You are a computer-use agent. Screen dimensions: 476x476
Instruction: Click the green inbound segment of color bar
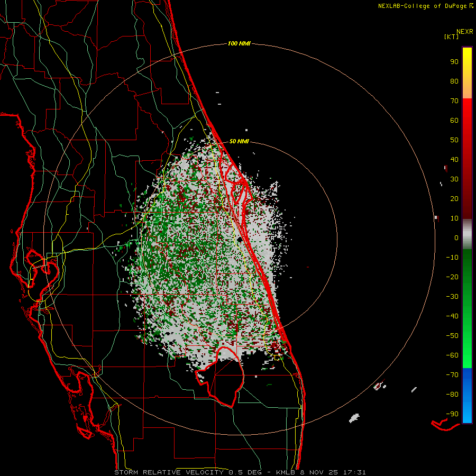467,309
